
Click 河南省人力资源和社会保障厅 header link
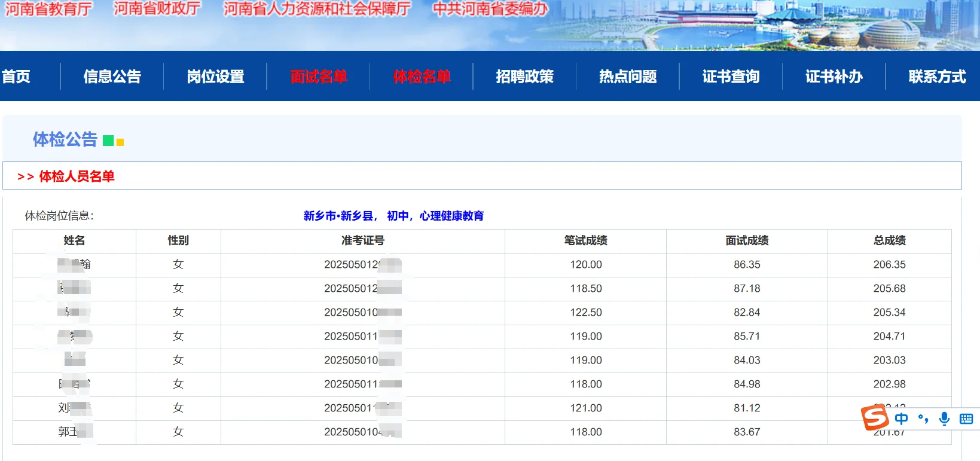pyautogui.click(x=317, y=9)
